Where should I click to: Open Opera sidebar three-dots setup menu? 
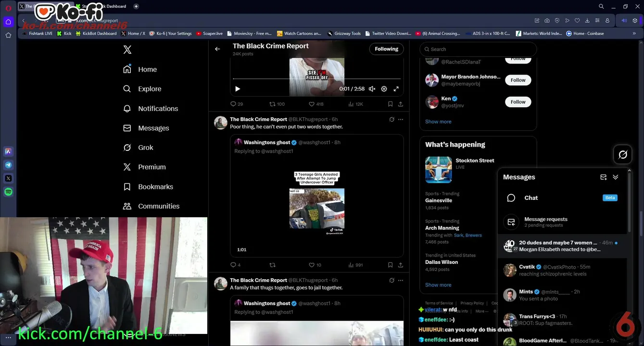8,338
